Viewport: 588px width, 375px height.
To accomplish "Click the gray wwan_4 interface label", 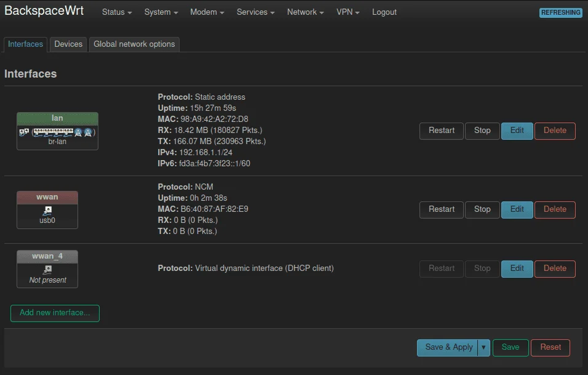I will click(x=47, y=256).
